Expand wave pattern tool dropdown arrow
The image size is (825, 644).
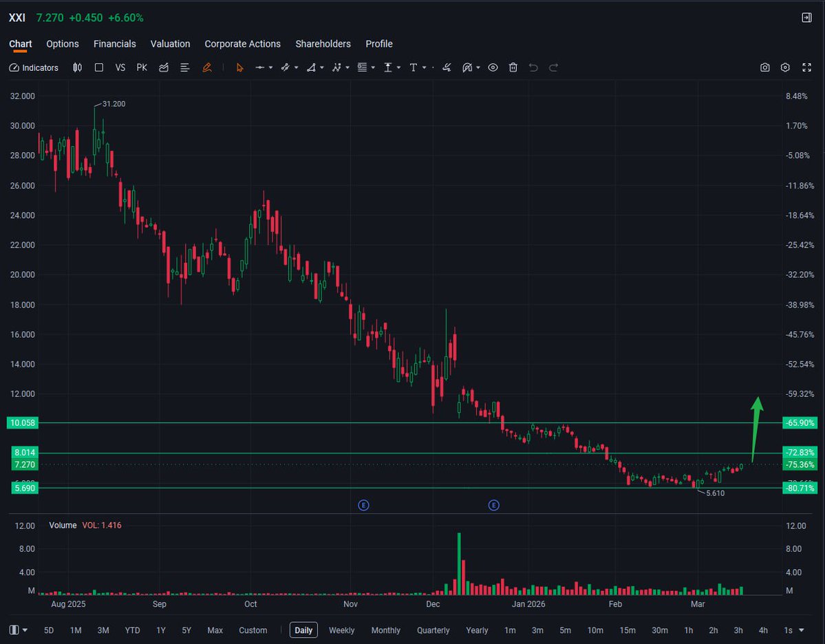click(x=347, y=67)
